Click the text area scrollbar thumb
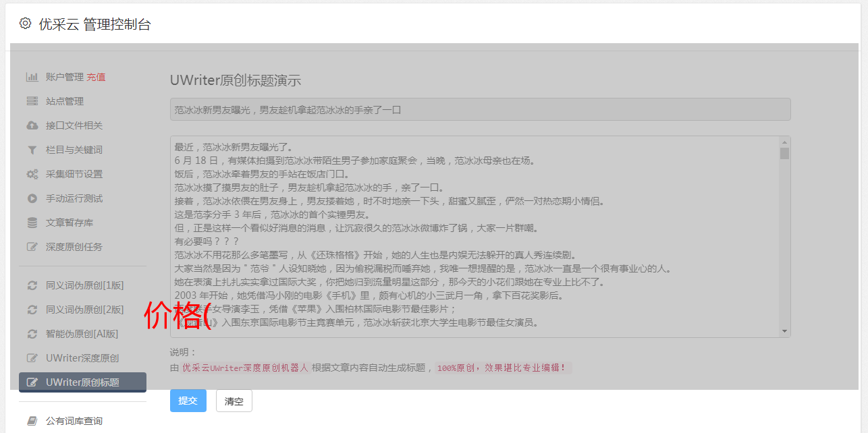This screenshot has width=868, height=433. [x=784, y=153]
